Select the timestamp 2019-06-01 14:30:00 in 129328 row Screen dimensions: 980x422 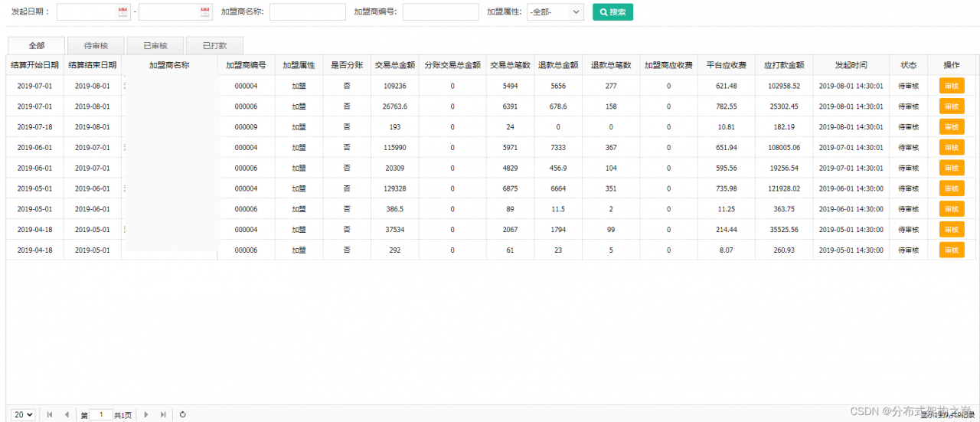point(851,188)
